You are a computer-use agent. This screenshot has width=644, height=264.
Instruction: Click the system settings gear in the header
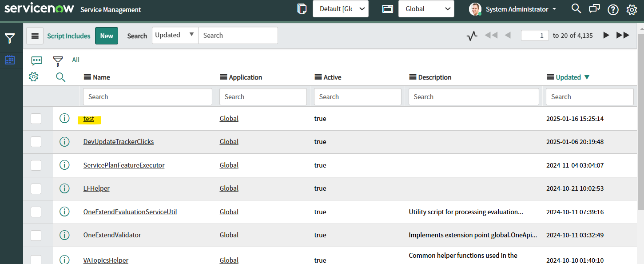(x=632, y=9)
